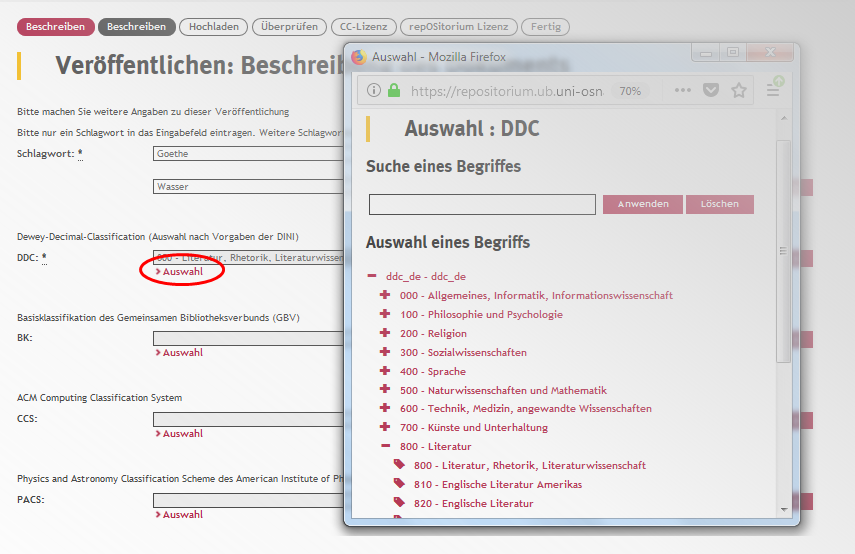Click the PACS text field
855x554 pixels.
pyautogui.click(x=249, y=501)
